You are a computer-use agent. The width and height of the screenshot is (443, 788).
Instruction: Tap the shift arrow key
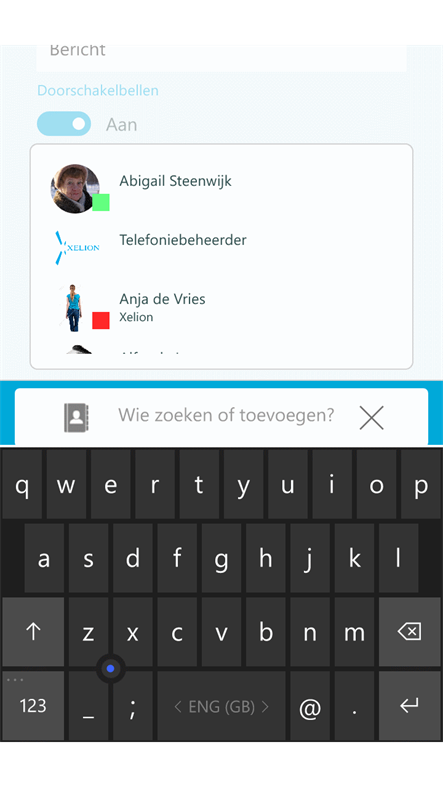click(33, 632)
